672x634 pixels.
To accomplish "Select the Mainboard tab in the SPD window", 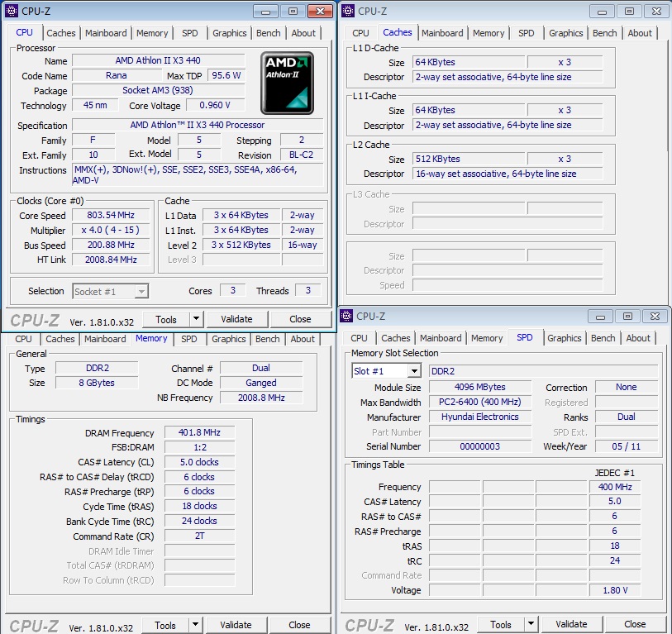I will coord(441,338).
